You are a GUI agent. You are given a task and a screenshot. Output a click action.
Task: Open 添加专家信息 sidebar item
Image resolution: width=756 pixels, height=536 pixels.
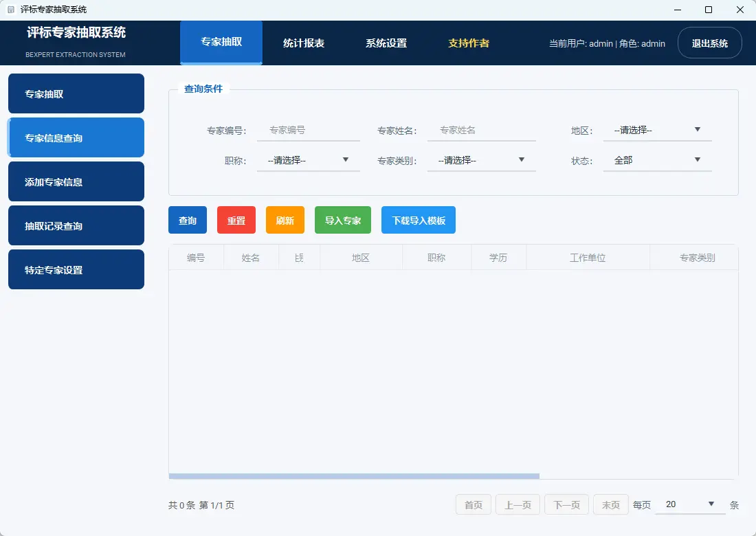(76, 181)
